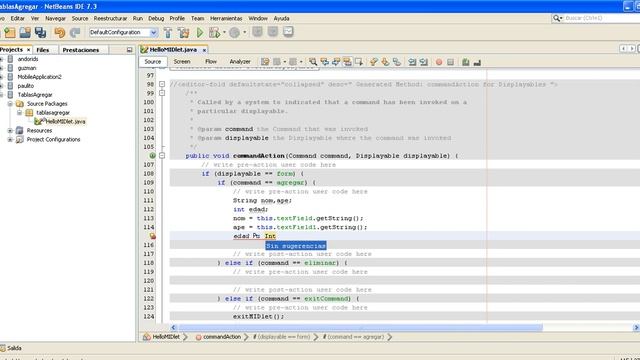Switch editor to Screen view
This screenshot has height=360, width=640.
(x=182, y=62)
